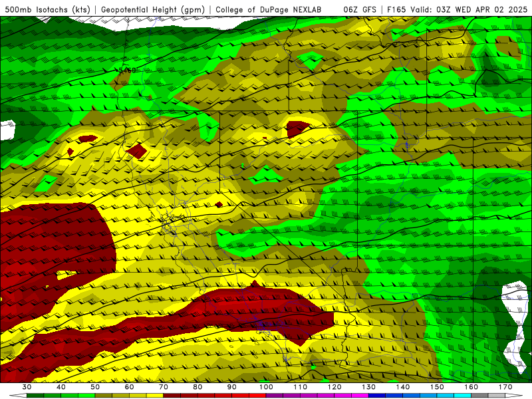Screen dimensions: 532x399
Task: Click the 100 label on the color scale
Action: 266,387
